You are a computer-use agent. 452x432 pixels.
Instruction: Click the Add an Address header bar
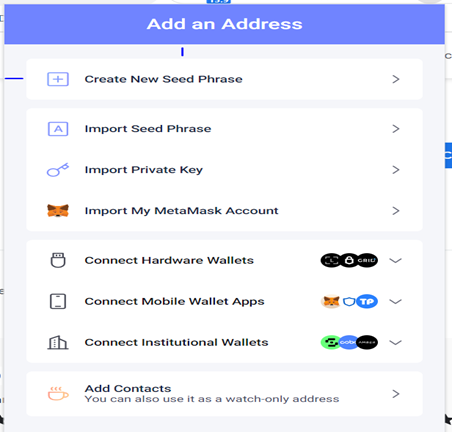click(224, 24)
